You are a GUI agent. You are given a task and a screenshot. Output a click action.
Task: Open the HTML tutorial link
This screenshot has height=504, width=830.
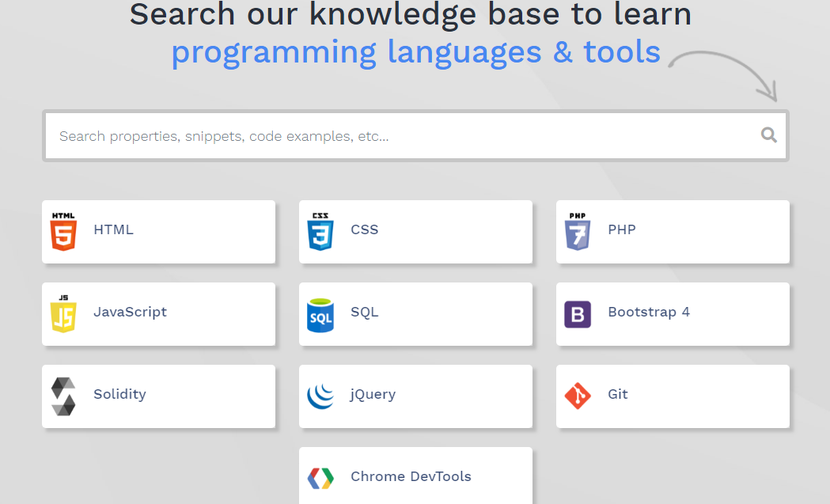113,229
